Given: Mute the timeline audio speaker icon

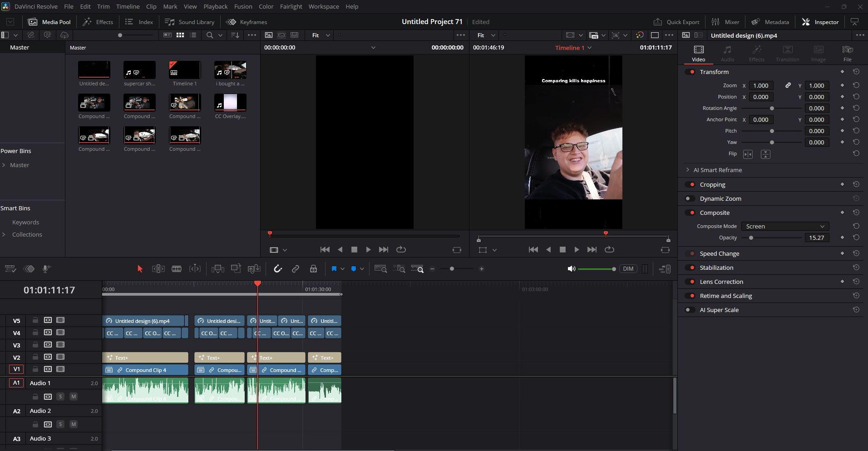Looking at the screenshot, I should (x=572, y=269).
